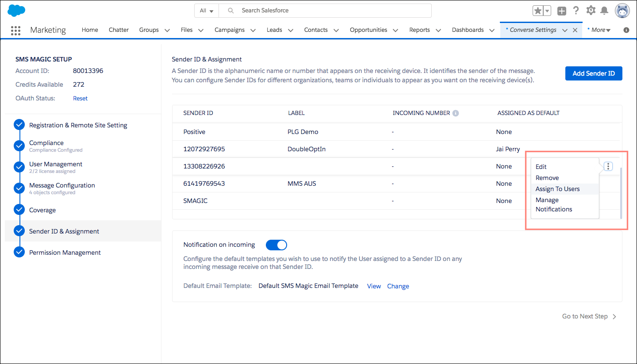Expand the Campaigns tab dropdown chevron
This screenshot has height=364, width=637.
click(x=253, y=31)
